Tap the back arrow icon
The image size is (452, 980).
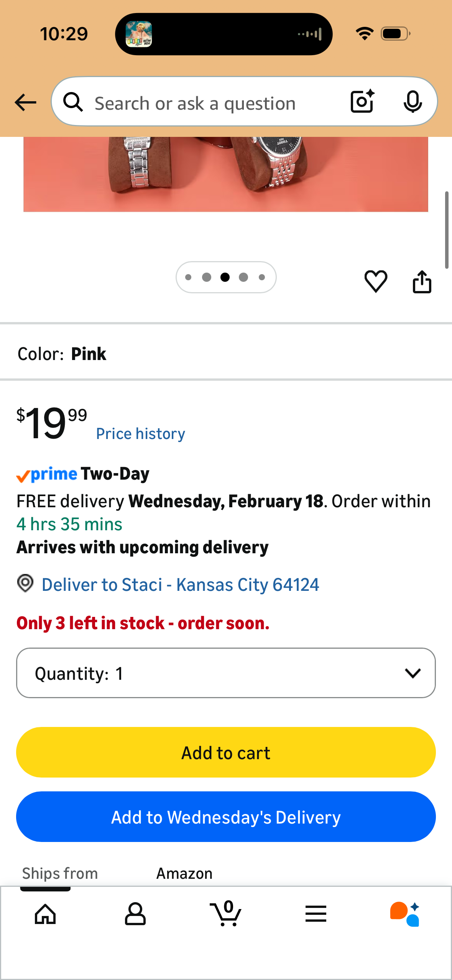25,103
